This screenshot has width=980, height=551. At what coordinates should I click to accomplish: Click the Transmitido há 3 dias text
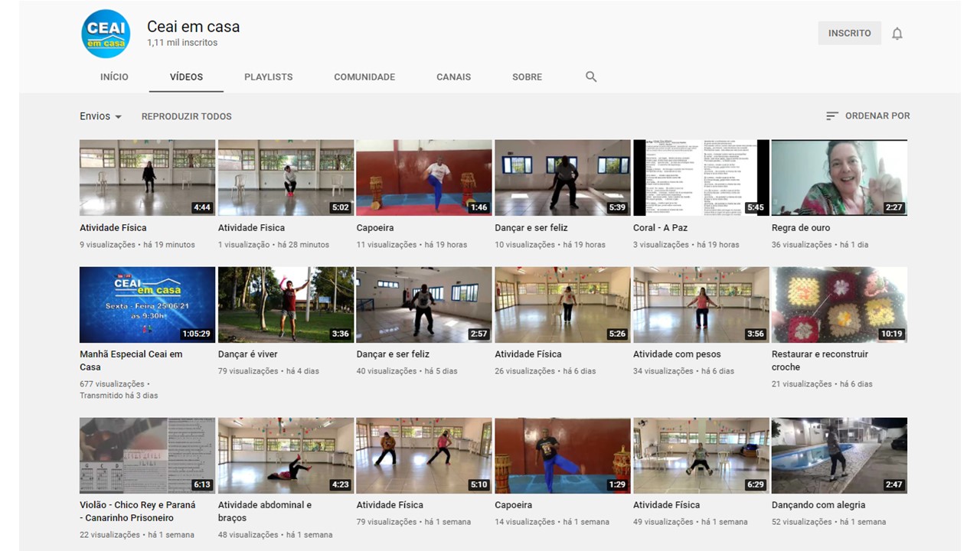point(119,396)
